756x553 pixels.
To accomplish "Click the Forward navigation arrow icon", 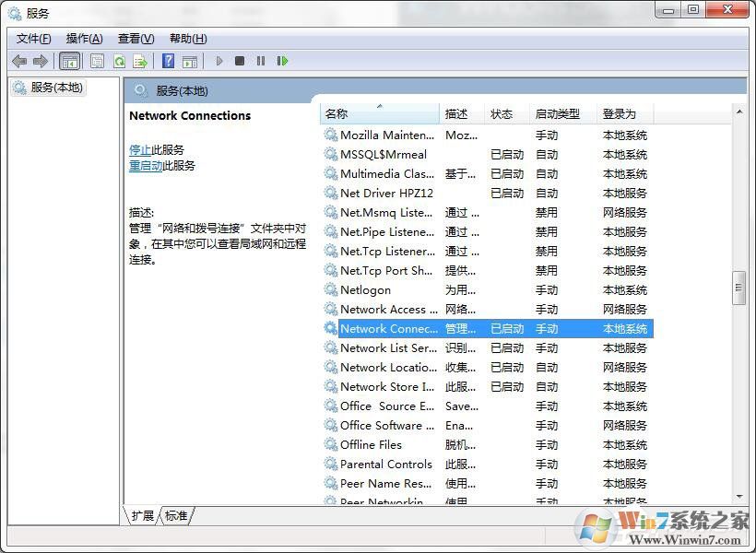I will (x=41, y=61).
